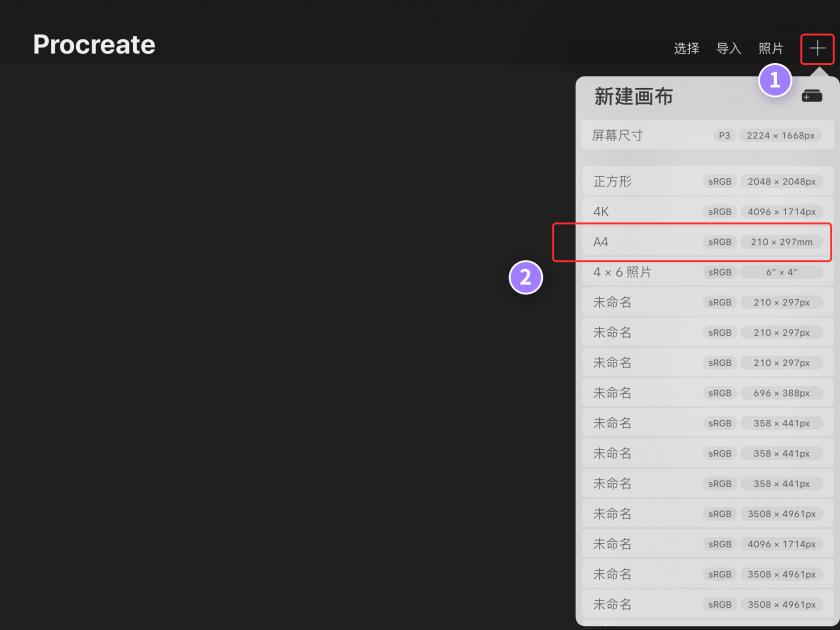Select the A4 canvas preset
Image resolution: width=840 pixels, height=630 pixels.
tap(707, 242)
